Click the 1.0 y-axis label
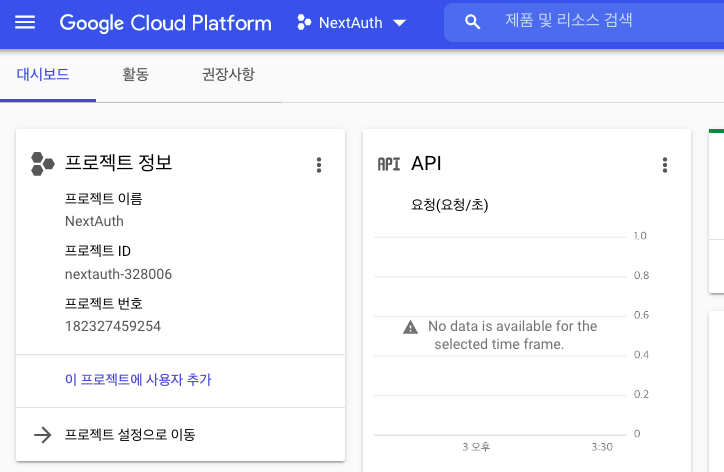724x472 pixels. pyautogui.click(x=640, y=236)
